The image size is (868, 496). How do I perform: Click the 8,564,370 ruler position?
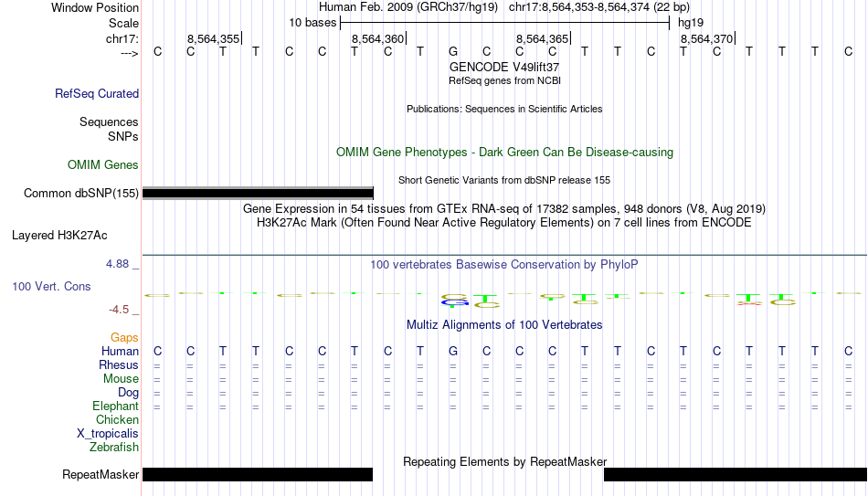click(x=707, y=38)
